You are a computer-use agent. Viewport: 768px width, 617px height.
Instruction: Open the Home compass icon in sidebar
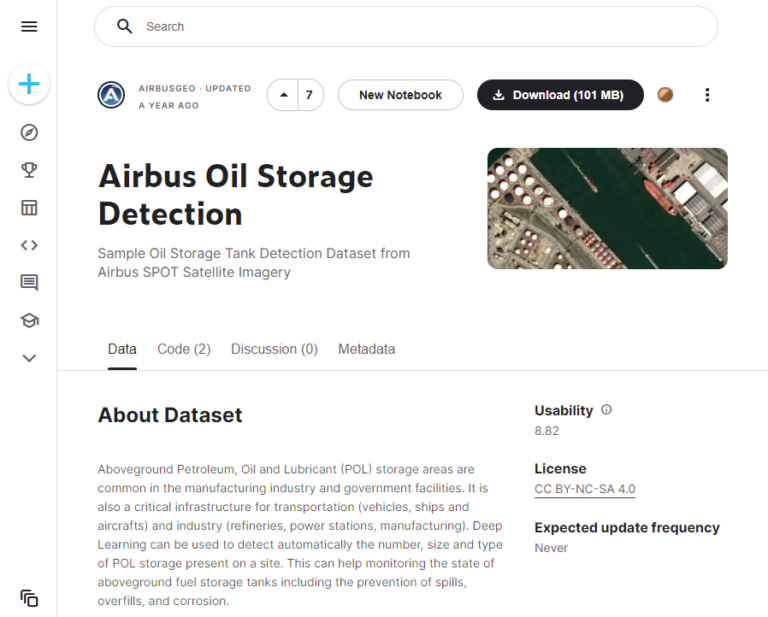tap(29, 133)
